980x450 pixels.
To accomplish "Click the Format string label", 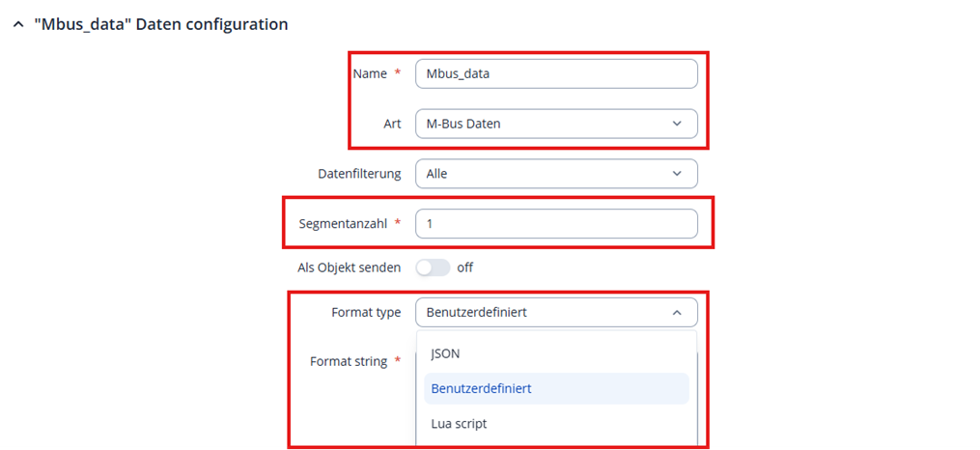I will point(349,361).
